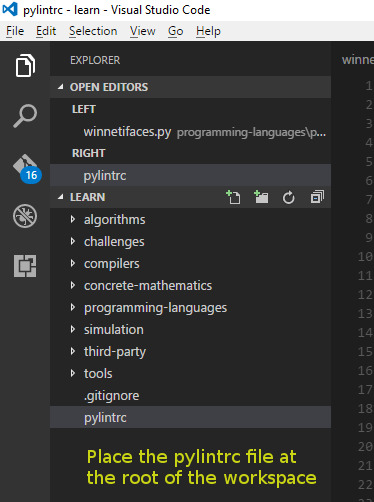Expand the compilers folder arrow
Viewport: 374px width, 502px height.
73,263
